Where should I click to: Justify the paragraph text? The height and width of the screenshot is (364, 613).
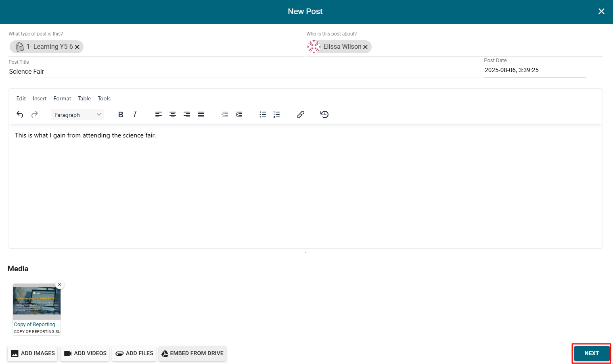tap(201, 114)
